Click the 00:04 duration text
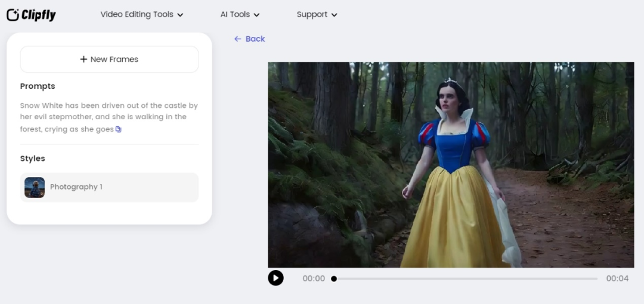This screenshot has width=644, height=304. click(x=617, y=278)
